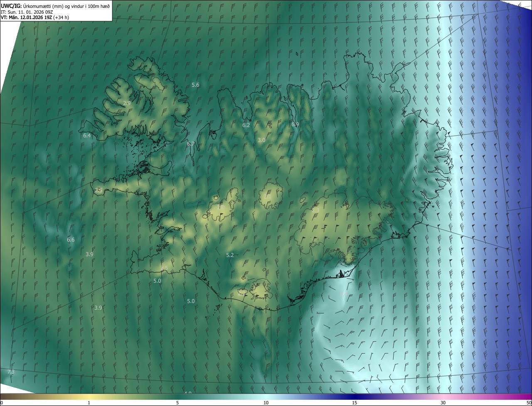The height and width of the screenshot is (406, 532).
Task: Click the 'IT: Sun. 11. 01. 2026 09Z' line
Action: tap(26, 12)
